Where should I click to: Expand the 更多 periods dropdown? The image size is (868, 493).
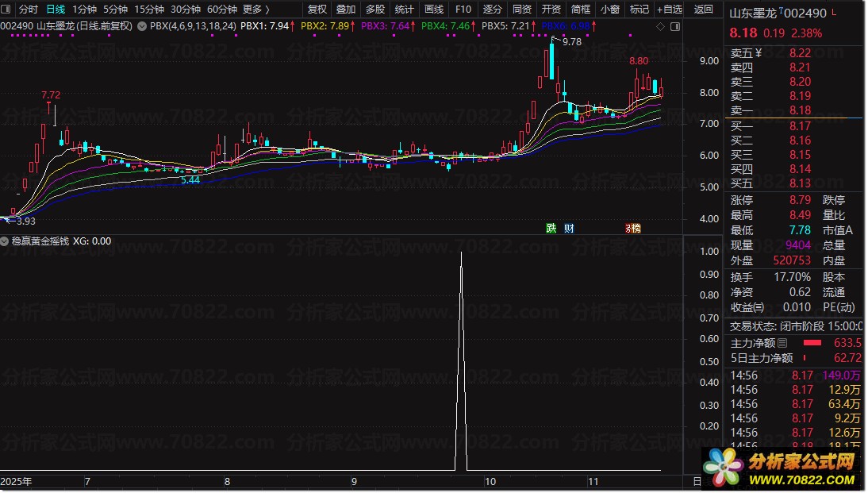(x=255, y=10)
